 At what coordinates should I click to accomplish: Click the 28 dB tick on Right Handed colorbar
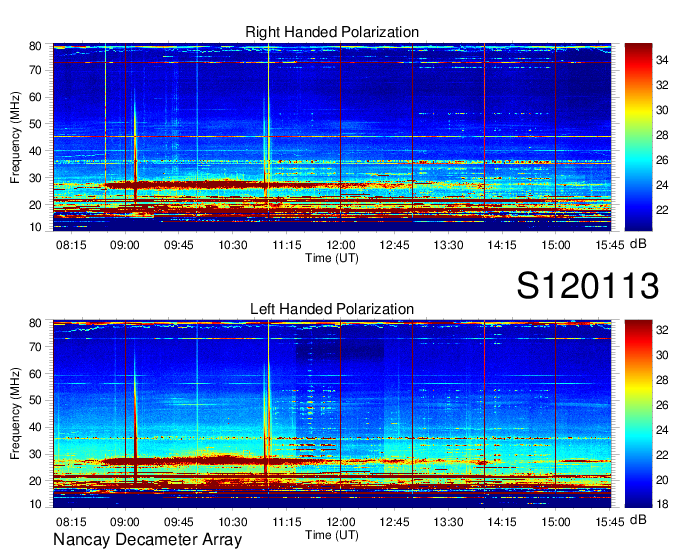(x=662, y=135)
